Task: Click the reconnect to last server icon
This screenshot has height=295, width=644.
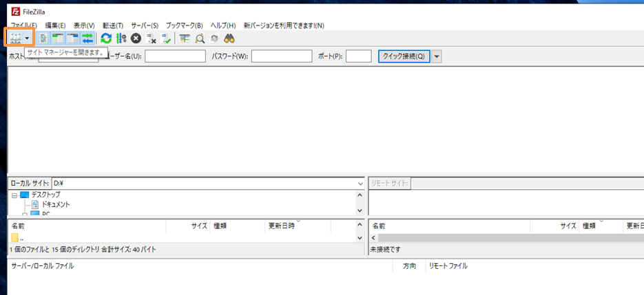Action: click(165, 39)
